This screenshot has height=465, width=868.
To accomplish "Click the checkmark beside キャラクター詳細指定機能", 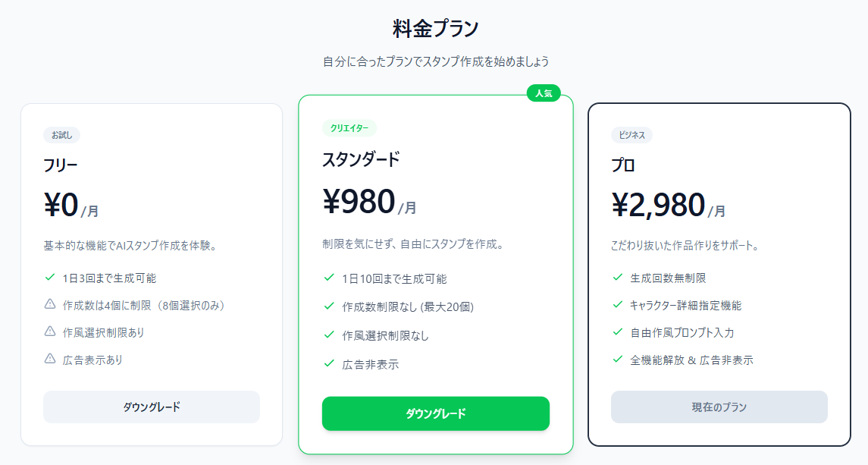I will pyautogui.click(x=618, y=305).
